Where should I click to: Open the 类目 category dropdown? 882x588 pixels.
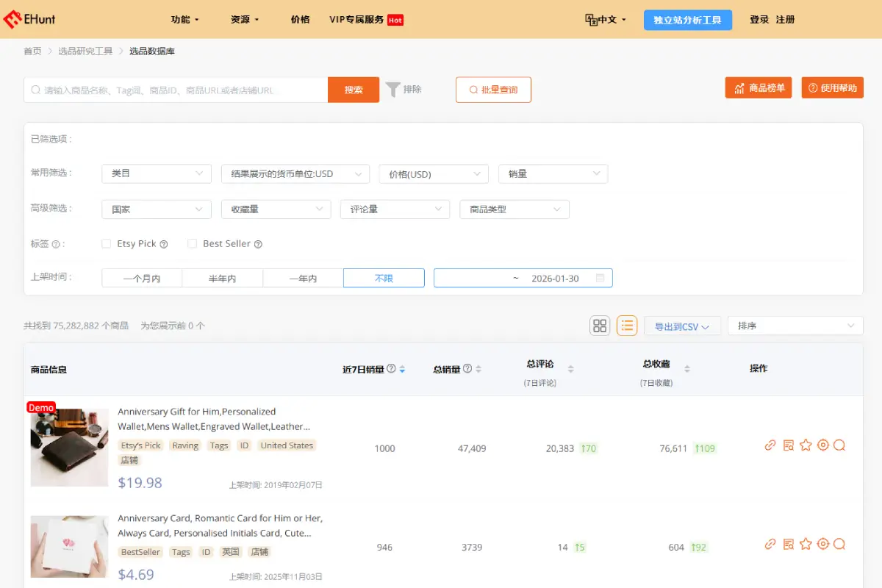tap(156, 173)
